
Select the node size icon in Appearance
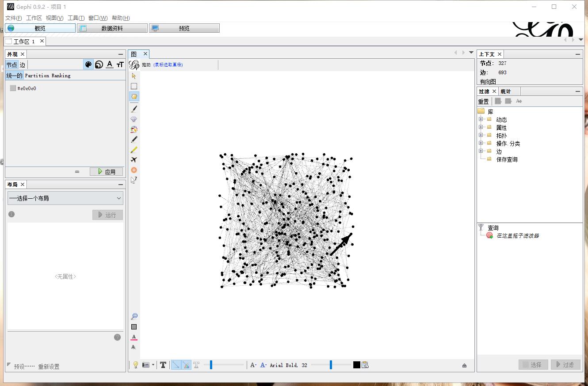pos(99,64)
